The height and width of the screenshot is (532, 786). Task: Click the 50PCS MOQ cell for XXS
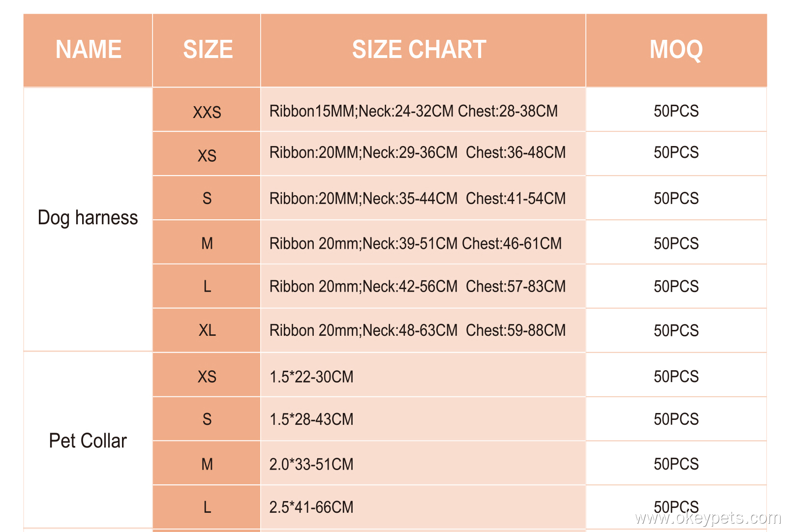coord(676,111)
